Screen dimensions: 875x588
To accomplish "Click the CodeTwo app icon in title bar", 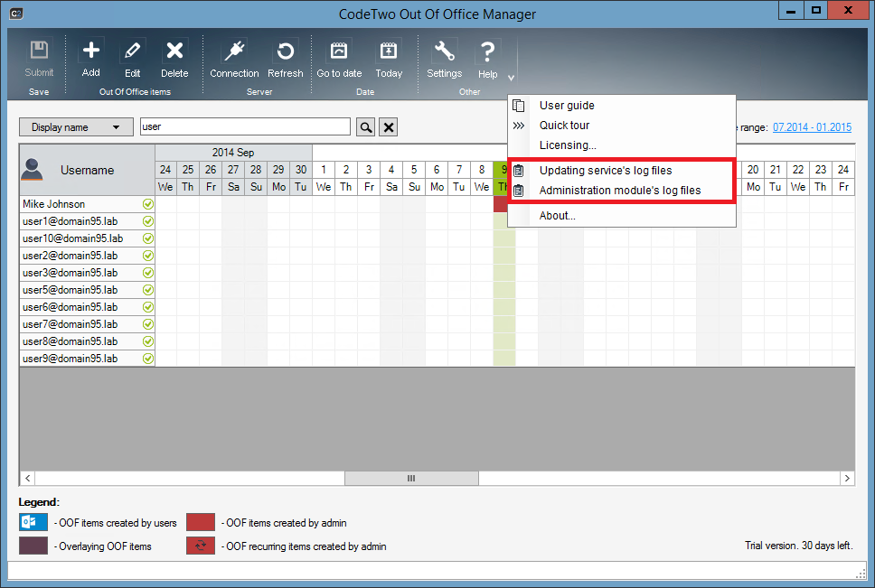I will coord(16,14).
